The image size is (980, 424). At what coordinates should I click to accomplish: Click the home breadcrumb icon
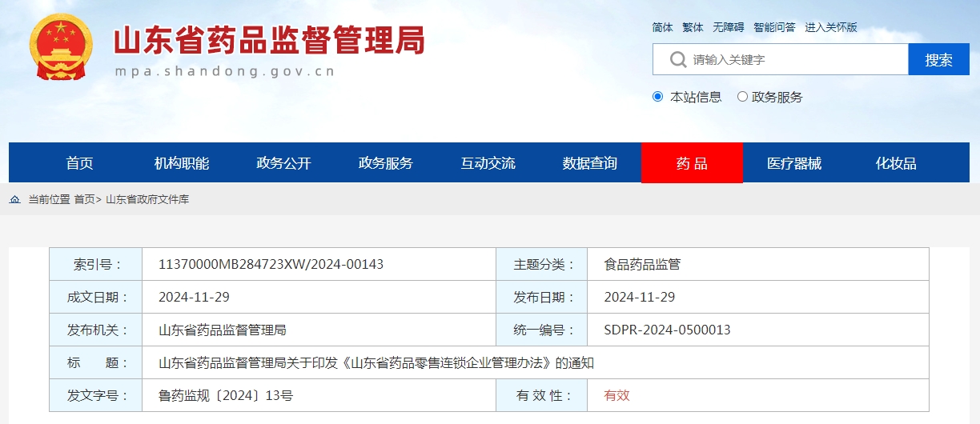coord(15,199)
